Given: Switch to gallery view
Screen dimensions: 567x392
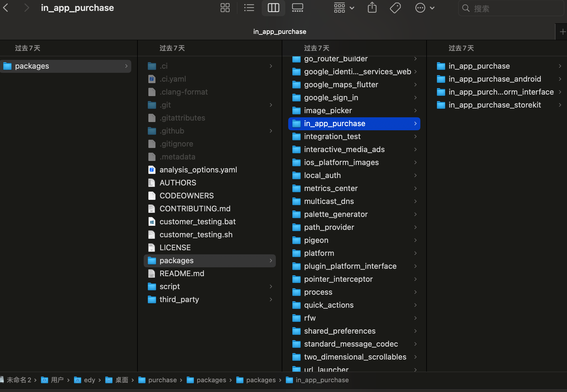Looking at the screenshot, I should [x=297, y=8].
